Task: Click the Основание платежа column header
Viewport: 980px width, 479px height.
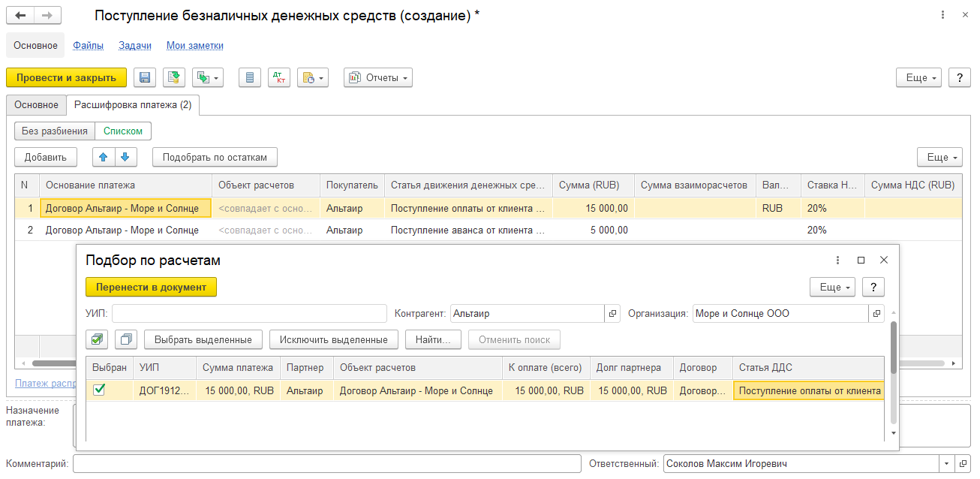Action: 125,185
